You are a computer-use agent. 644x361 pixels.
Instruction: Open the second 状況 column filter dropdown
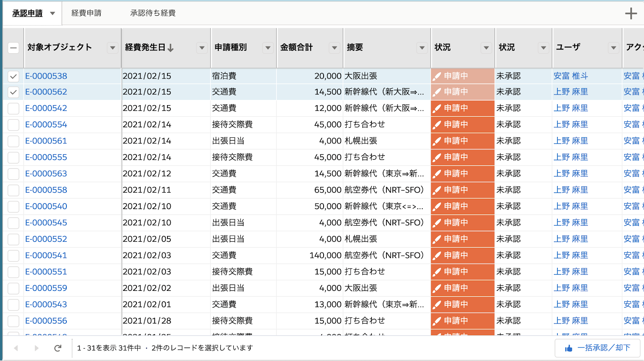(x=543, y=48)
